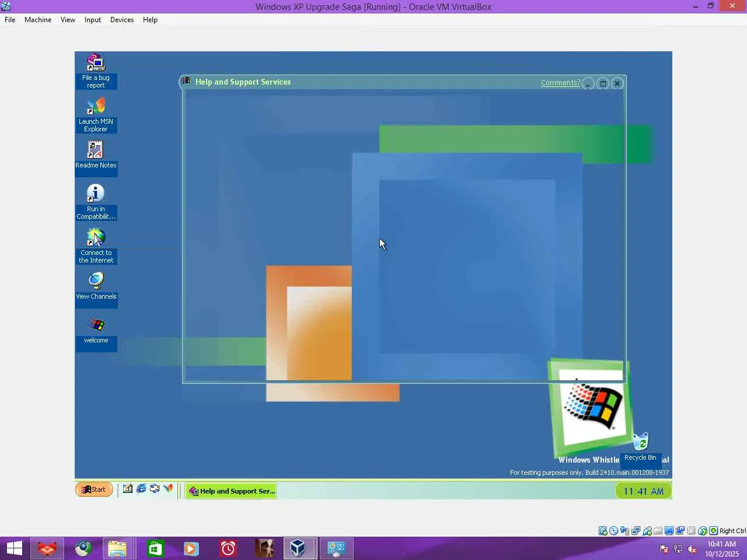The image size is (747, 560).
Task: Open the VirtualBox Input menu
Action: tap(93, 20)
